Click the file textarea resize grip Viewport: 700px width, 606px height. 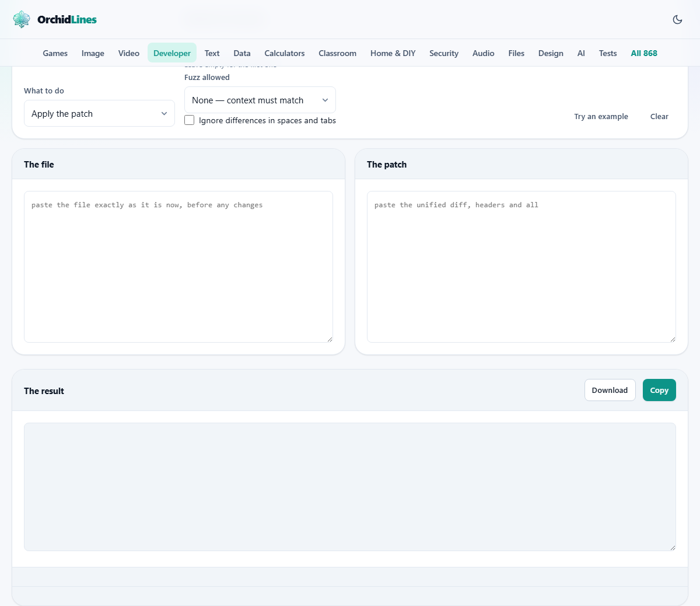330,339
